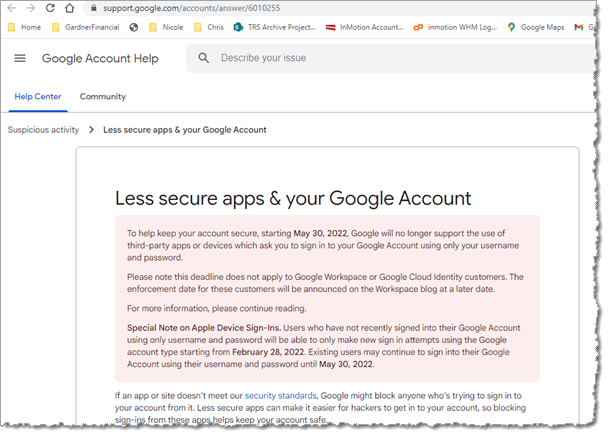Click the browser forward arrow

point(30,8)
